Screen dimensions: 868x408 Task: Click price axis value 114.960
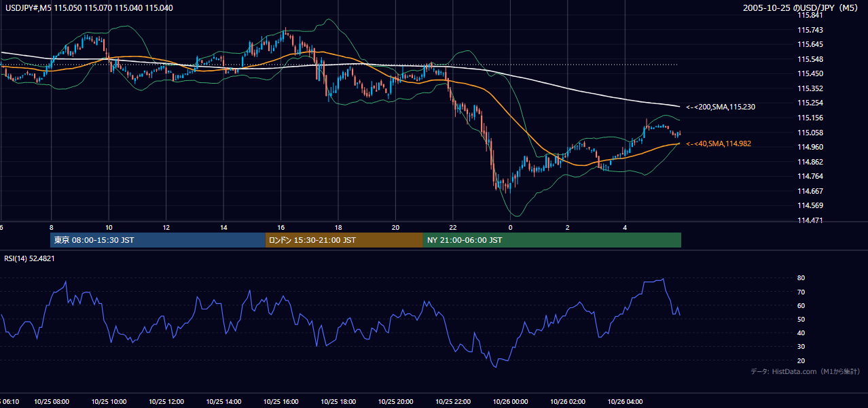tap(810, 147)
